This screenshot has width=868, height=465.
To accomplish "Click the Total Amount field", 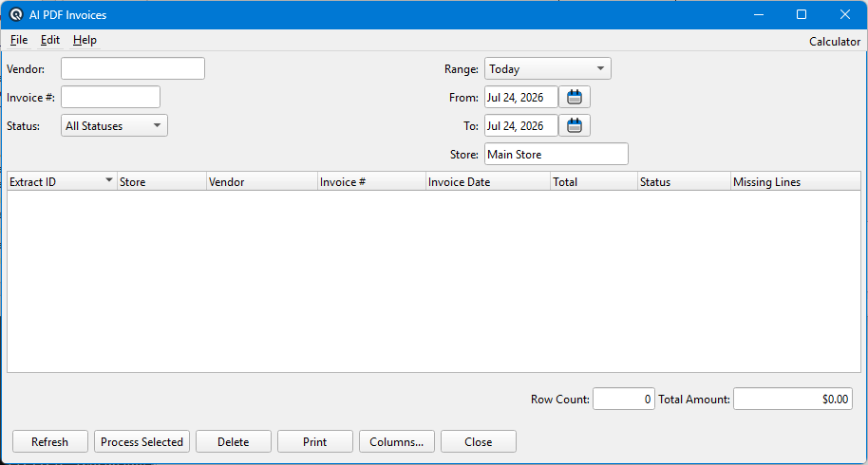I will click(x=793, y=399).
